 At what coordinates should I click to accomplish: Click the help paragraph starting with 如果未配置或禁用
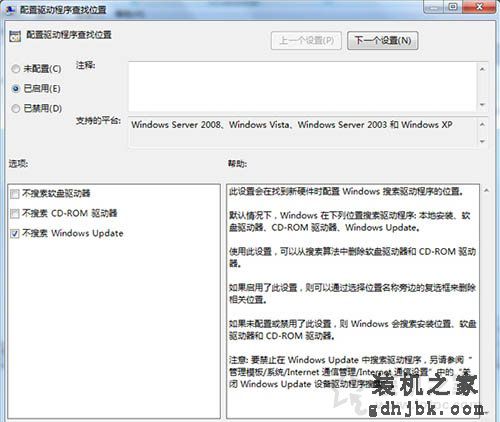point(352,330)
